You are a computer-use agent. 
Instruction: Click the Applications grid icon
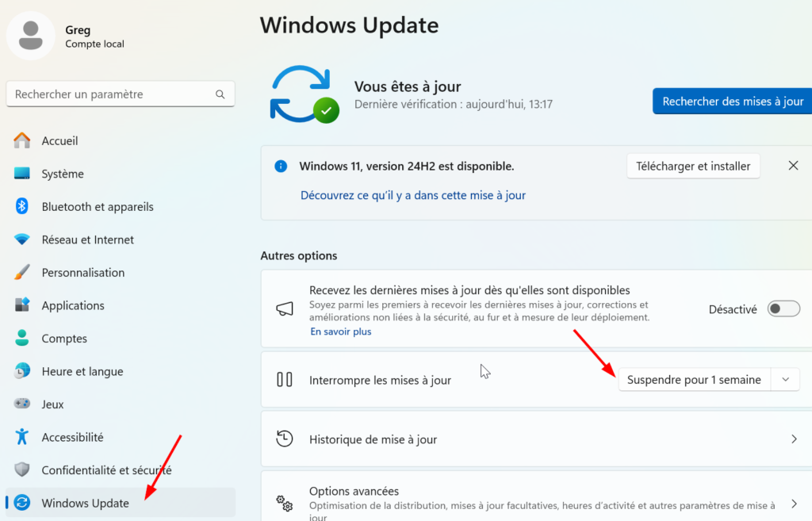(21, 305)
